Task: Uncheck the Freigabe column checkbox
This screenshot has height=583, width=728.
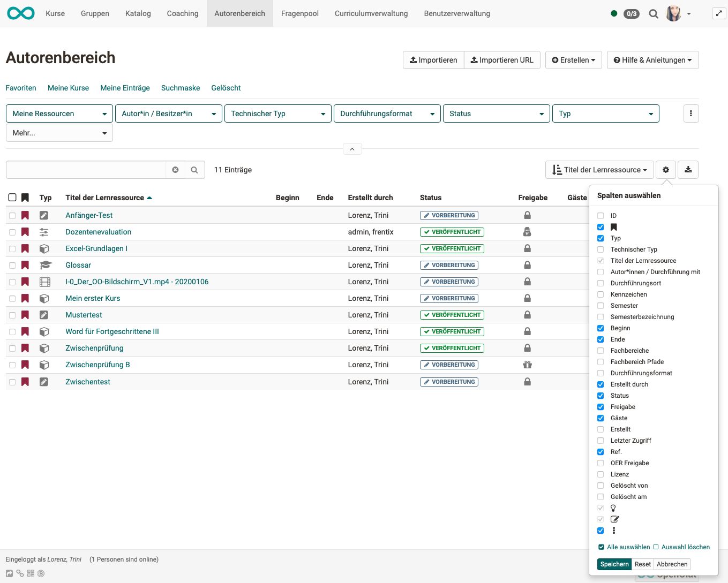Action: click(x=601, y=407)
